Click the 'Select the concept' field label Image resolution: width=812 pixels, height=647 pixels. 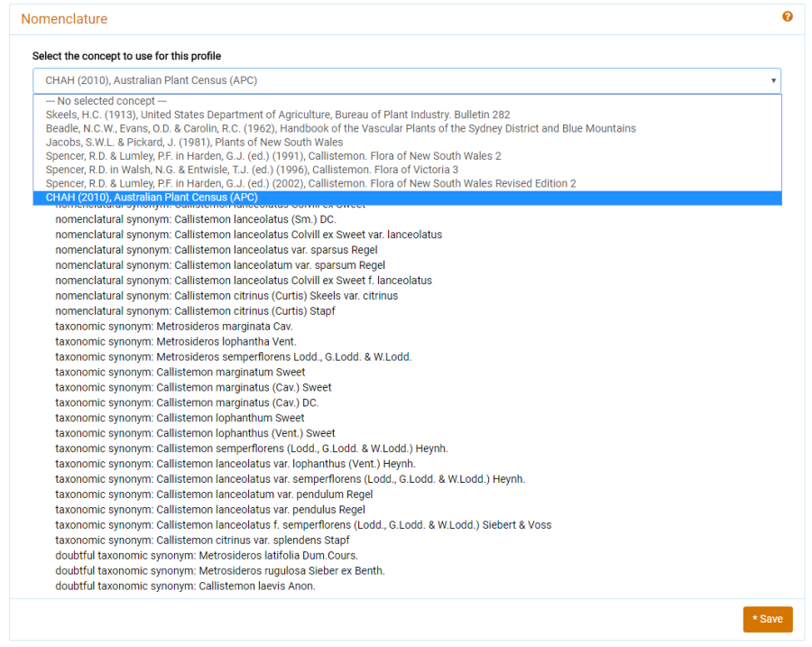pos(126,56)
